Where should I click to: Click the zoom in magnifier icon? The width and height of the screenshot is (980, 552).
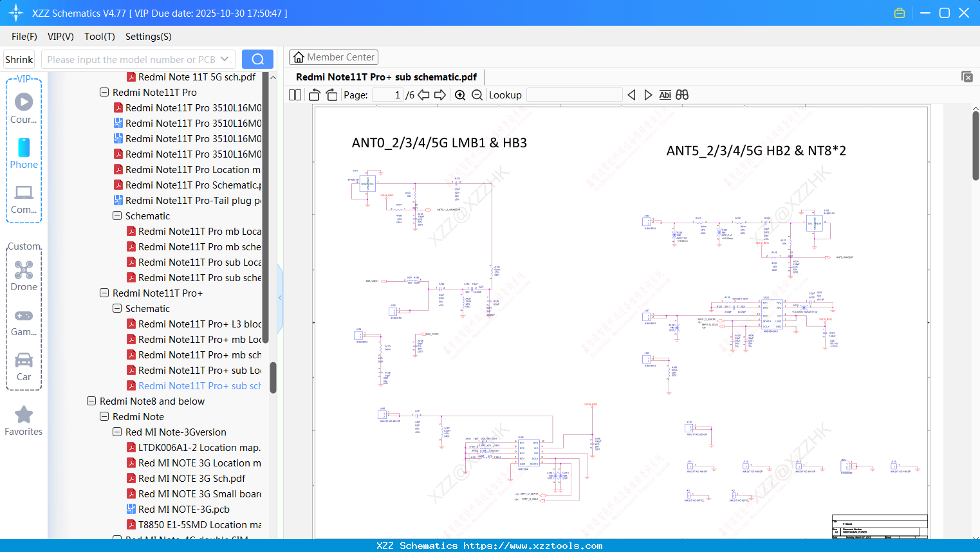coord(460,95)
